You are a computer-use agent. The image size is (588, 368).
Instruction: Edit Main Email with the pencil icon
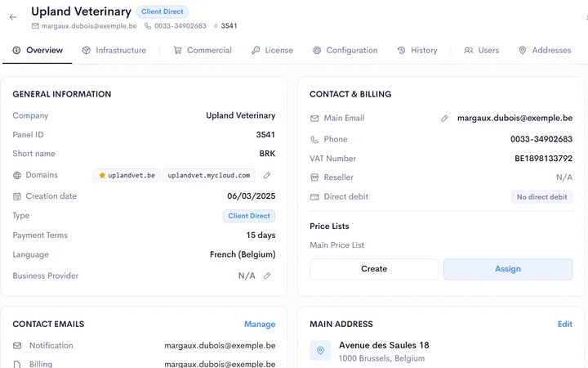click(444, 119)
